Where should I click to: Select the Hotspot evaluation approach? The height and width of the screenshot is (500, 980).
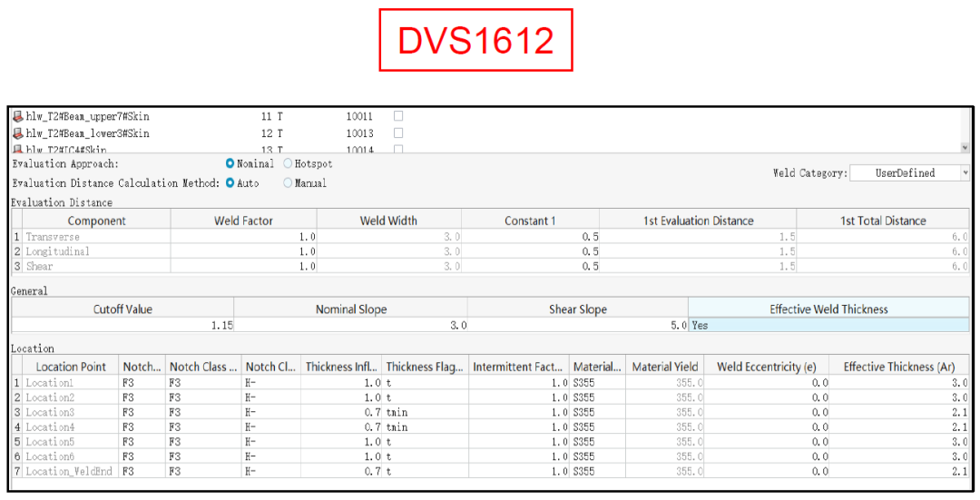coord(289,164)
